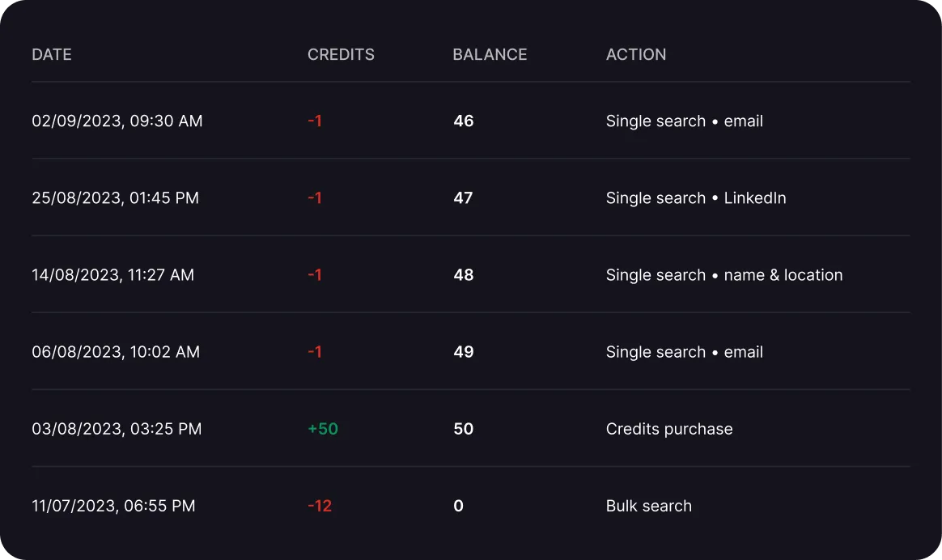Select the 02/09/2023, 09:30 AM date entry
The image size is (942, 560).
[117, 121]
